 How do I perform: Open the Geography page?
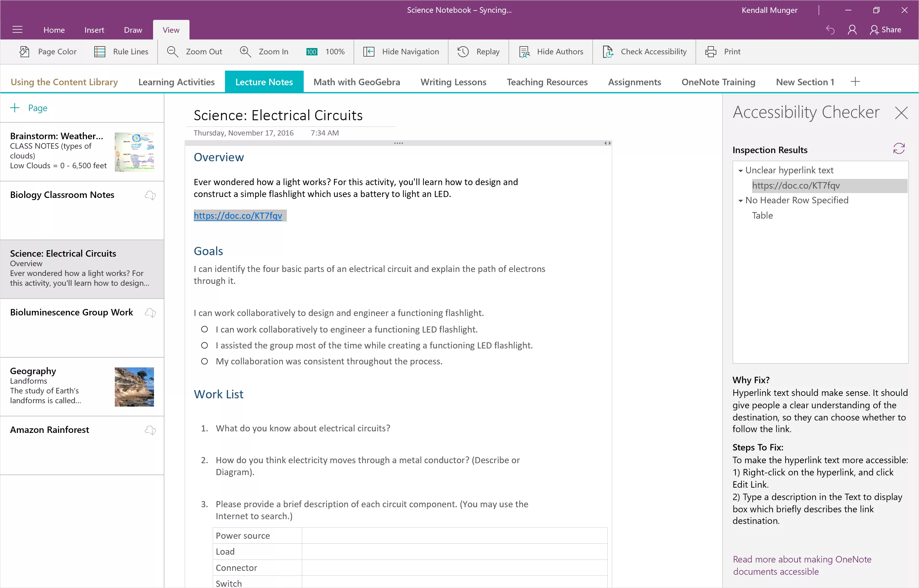[82, 387]
